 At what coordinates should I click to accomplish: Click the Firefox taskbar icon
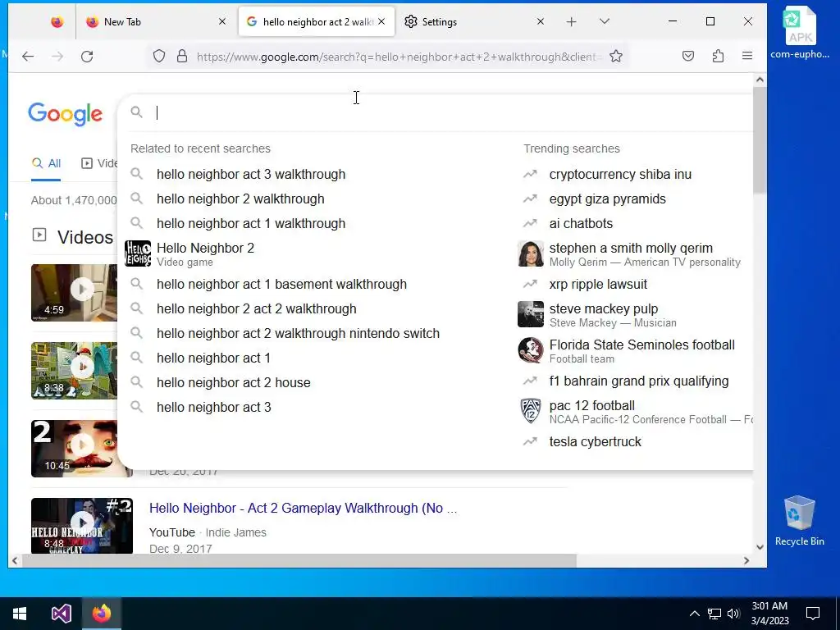tap(101, 614)
